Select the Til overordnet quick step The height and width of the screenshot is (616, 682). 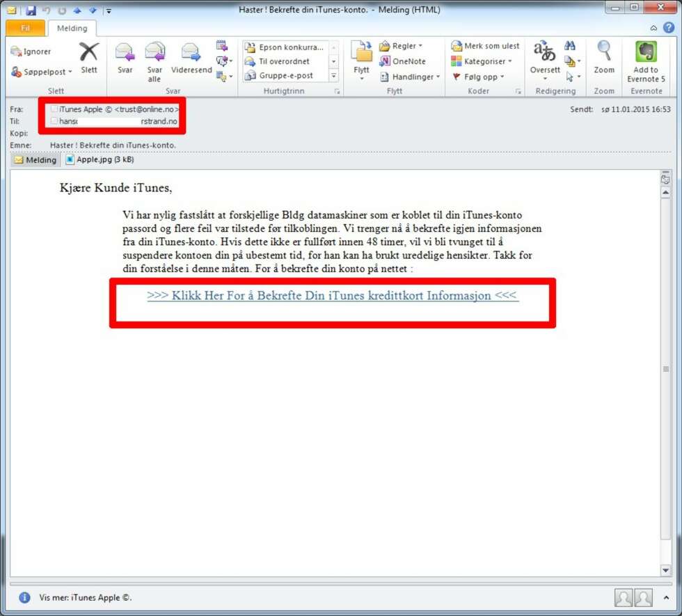[285, 61]
